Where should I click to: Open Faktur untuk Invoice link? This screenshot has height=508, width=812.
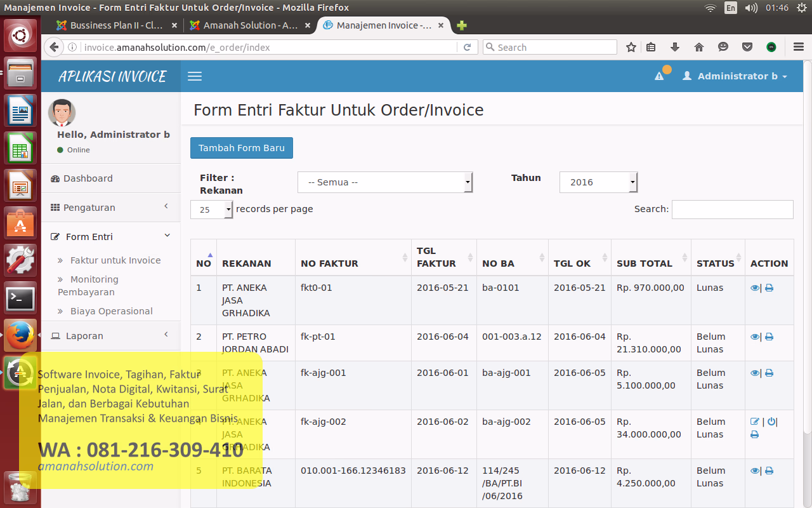pos(115,260)
